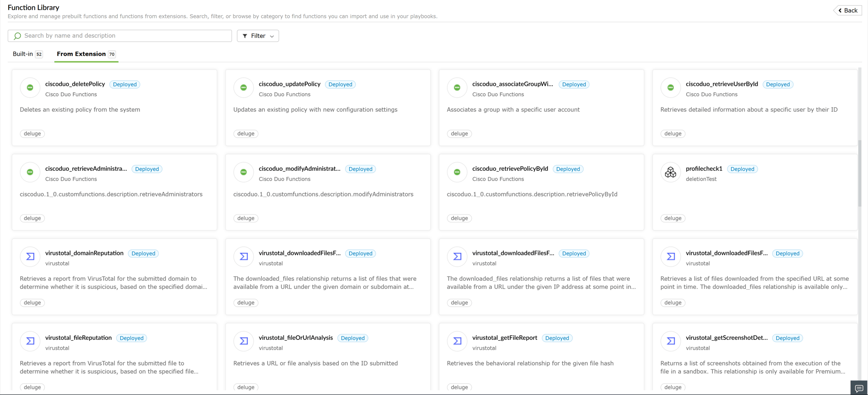868x395 pixels.
Task: Click the ciscoduo_retrieveAdministra... title text
Action: tap(86, 169)
